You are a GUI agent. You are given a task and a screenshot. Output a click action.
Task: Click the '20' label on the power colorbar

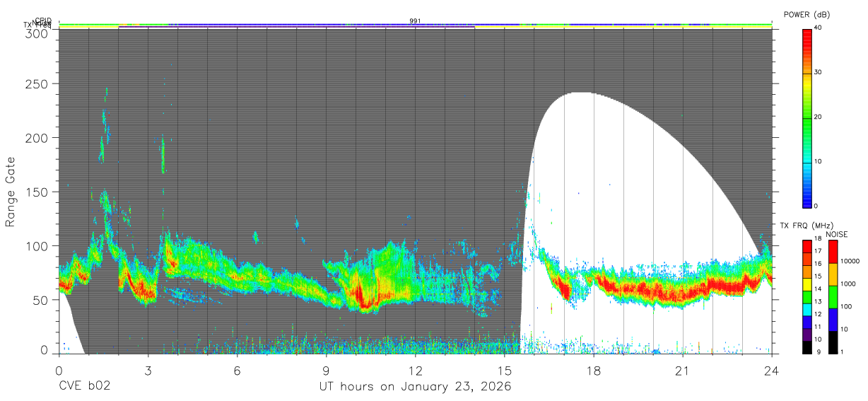tap(818, 117)
